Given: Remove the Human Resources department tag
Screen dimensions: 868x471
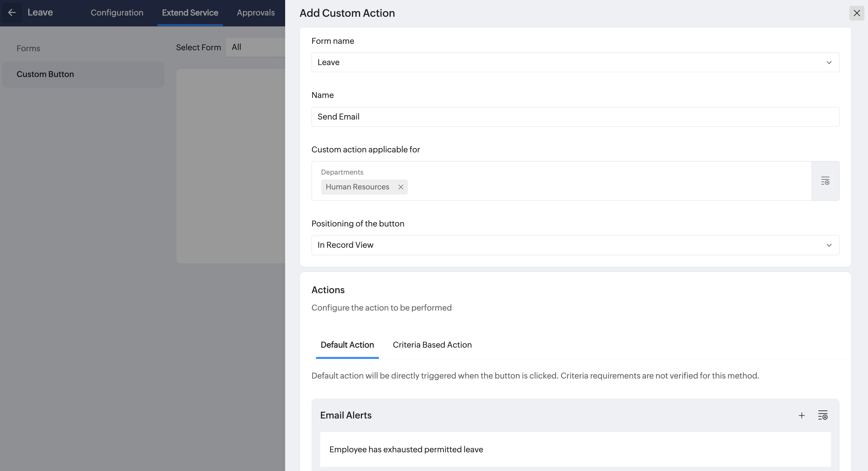Looking at the screenshot, I should coord(400,187).
